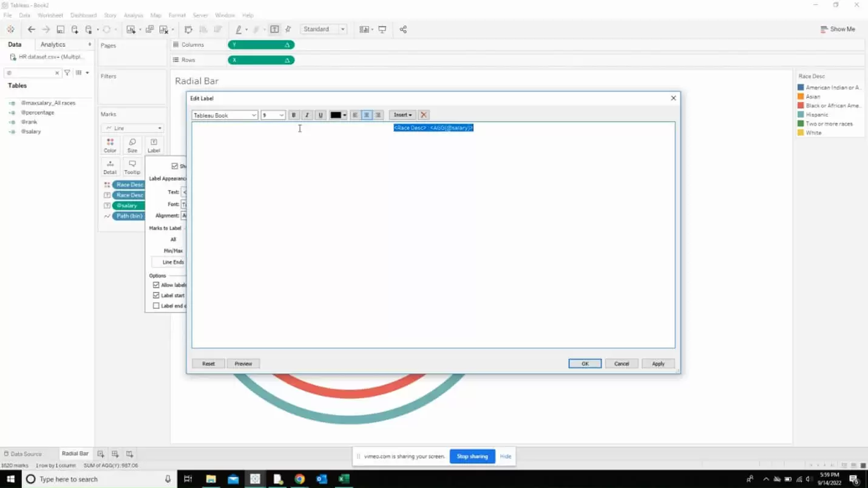Click the Preview button
The height and width of the screenshot is (488, 868).
(243, 364)
